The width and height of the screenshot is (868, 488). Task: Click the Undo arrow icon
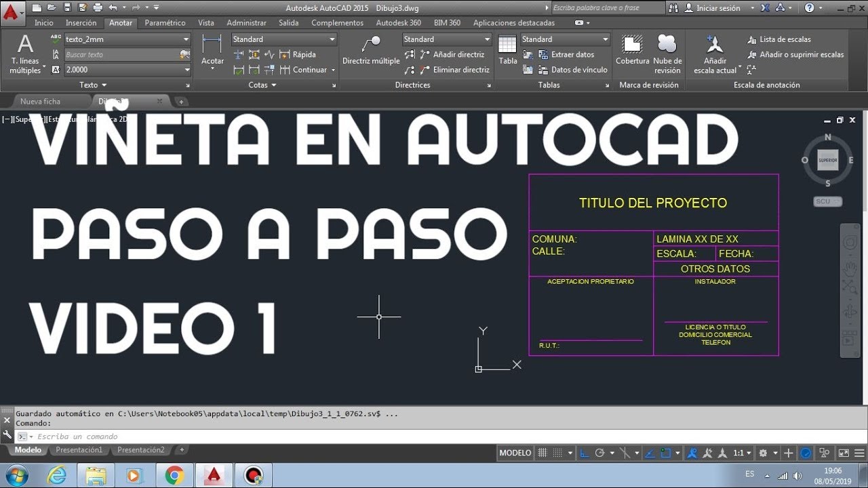point(113,8)
